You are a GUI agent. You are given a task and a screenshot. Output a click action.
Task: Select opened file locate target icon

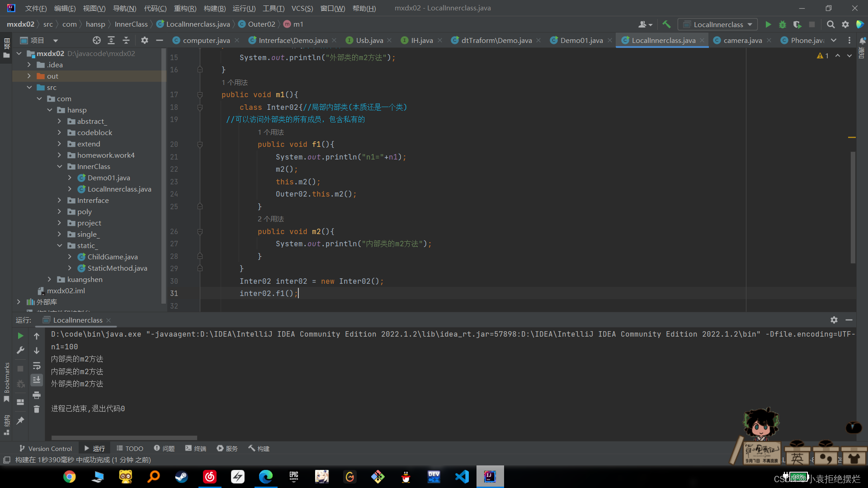[96, 40]
